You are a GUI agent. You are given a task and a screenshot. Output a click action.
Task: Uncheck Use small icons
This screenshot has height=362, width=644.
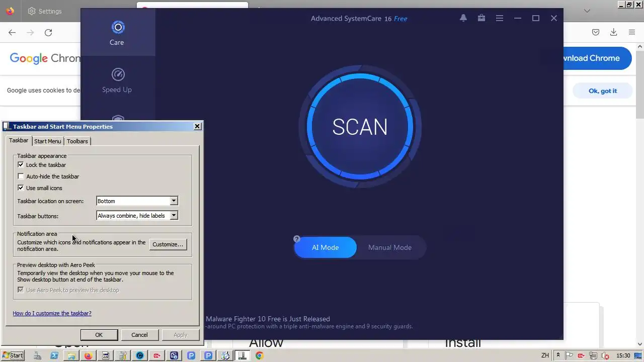(21, 188)
